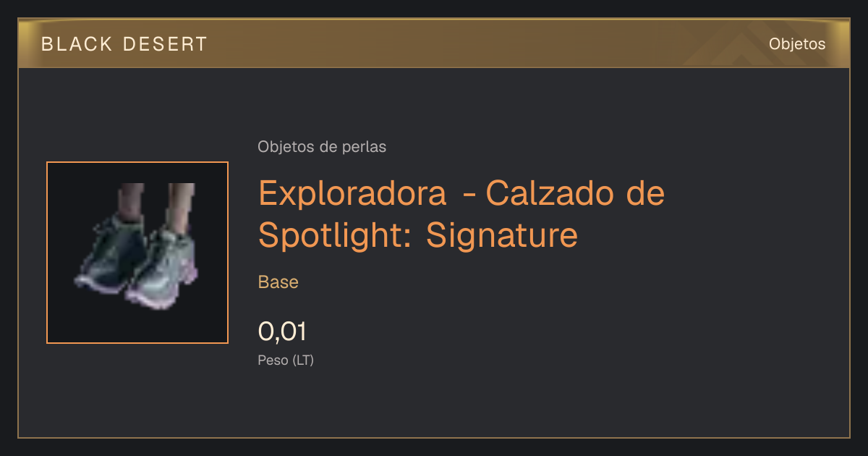Click the 0,01 weight value

tap(282, 332)
